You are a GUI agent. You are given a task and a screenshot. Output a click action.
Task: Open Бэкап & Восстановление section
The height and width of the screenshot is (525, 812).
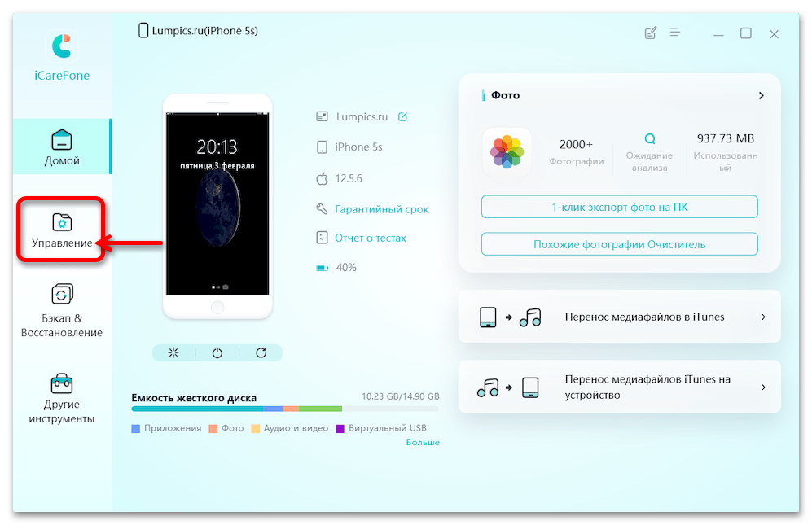62,309
